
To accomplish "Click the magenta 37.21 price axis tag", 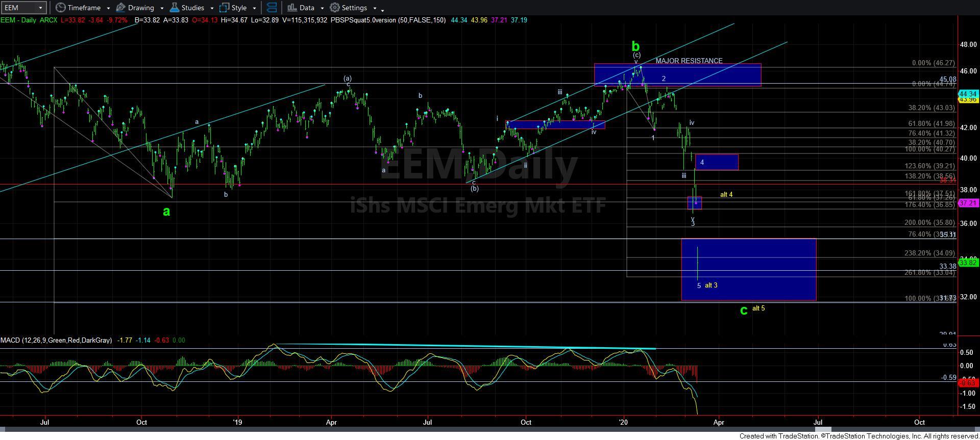I will pyautogui.click(x=968, y=203).
